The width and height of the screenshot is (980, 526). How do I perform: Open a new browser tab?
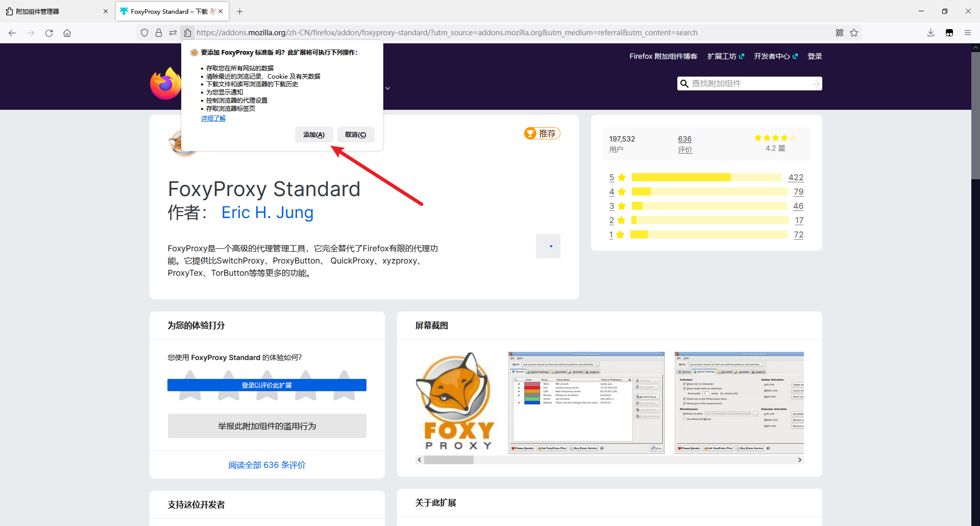pos(240,11)
